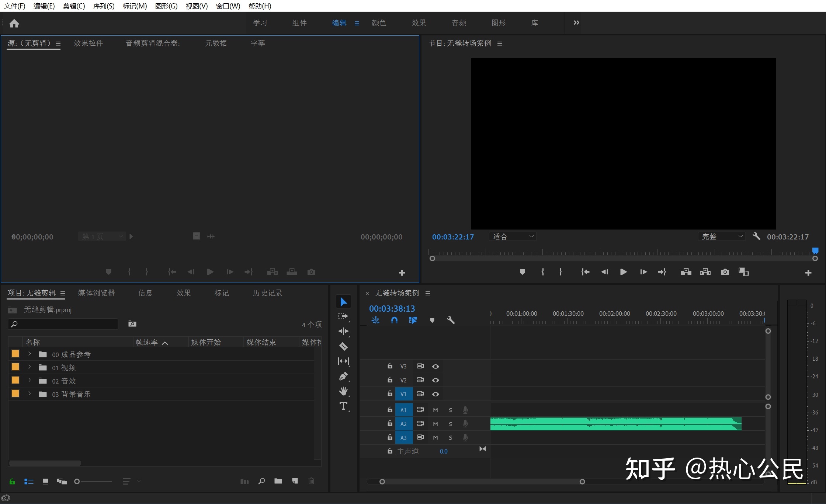826x504 pixels.
Task: Click program monitor timecode 00:03:22:17
Action: [453, 237]
